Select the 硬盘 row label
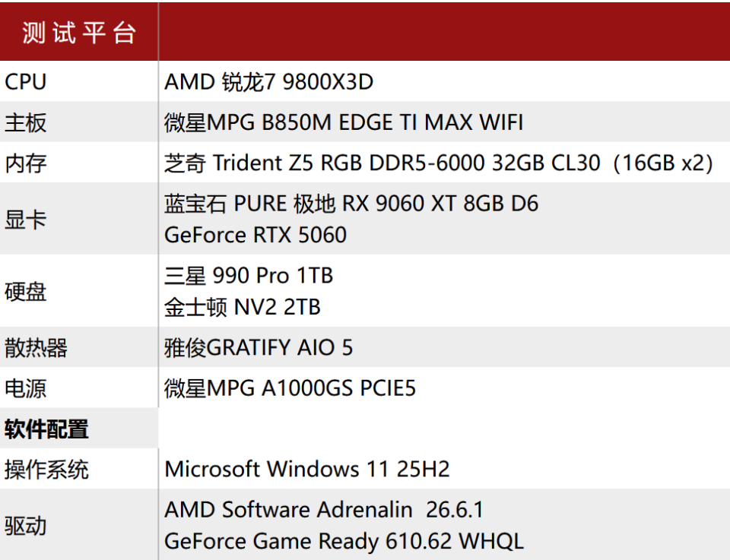Screen dimensions: 730x560 click(x=26, y=292)
